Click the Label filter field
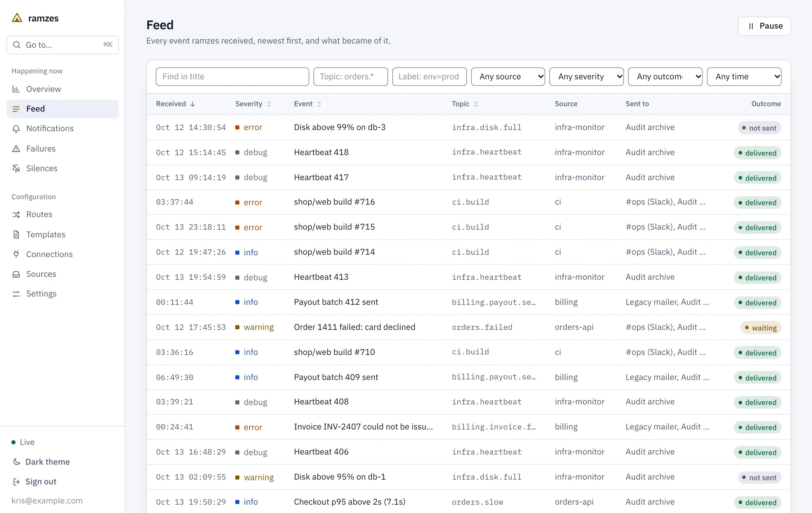The height and width of the screenshot is (513, 812). [x=429, y=76]
